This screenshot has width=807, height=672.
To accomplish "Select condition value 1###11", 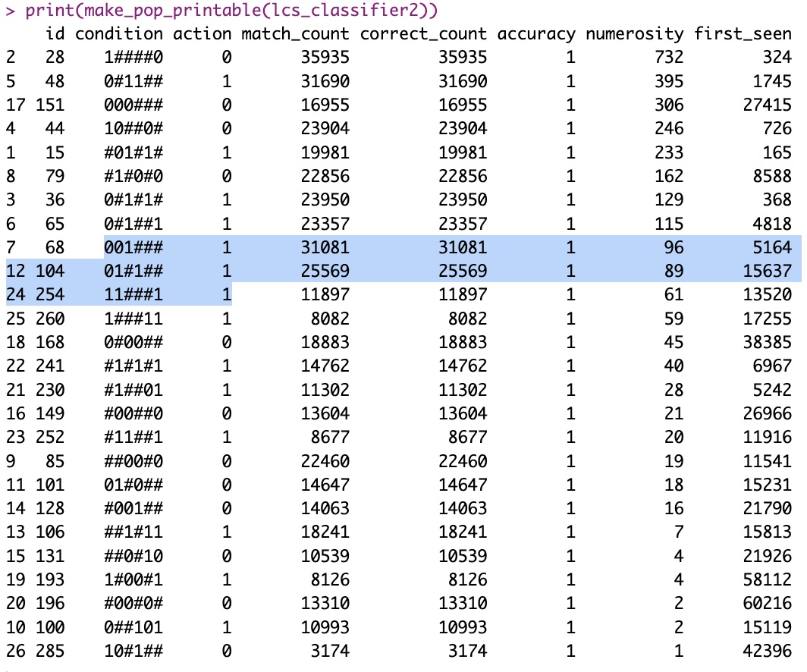I will pyautogui.click(x=133, y=319).
